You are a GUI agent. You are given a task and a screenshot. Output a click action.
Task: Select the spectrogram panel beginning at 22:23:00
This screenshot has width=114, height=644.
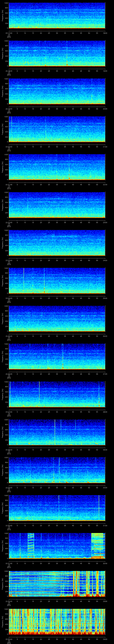[57, 243]
